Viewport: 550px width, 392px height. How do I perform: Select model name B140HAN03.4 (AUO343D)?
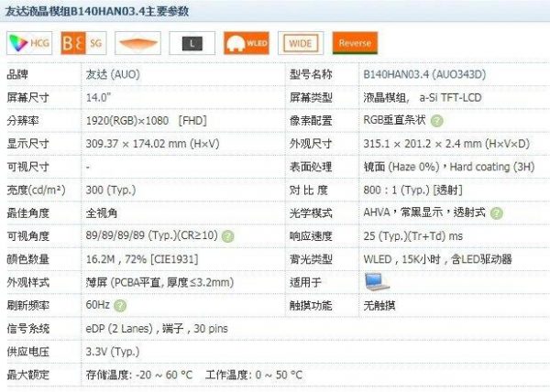pos(424,74)
